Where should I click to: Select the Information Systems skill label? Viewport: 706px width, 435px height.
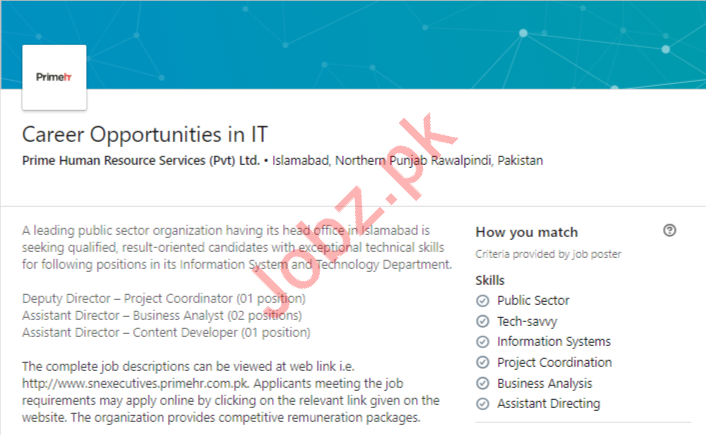click(x=553, y=342)
